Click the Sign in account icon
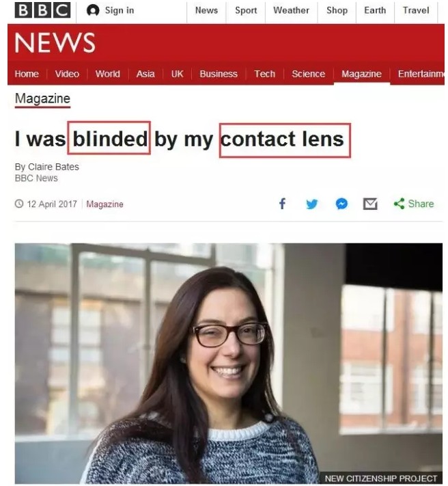The height and width of the screenshot is (486, 448). click(x=93, y=10)
